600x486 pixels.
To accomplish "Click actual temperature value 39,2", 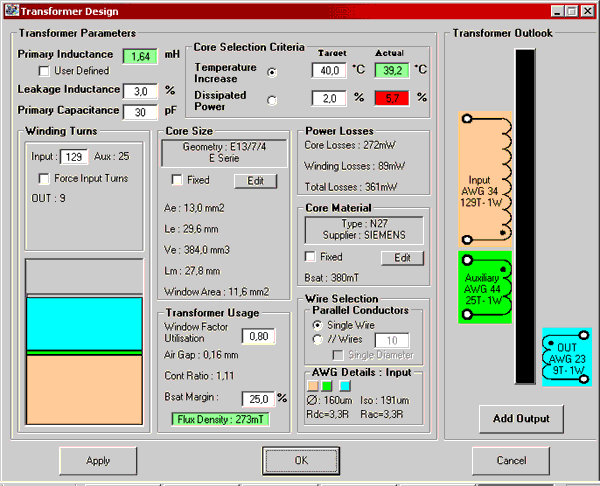I will coord(392,70).
